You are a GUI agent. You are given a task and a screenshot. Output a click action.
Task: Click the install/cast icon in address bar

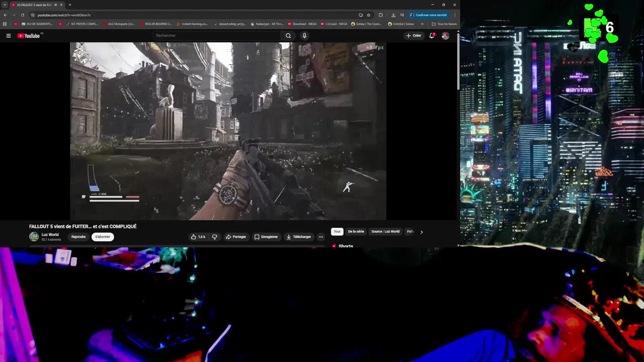coord(361,15)
